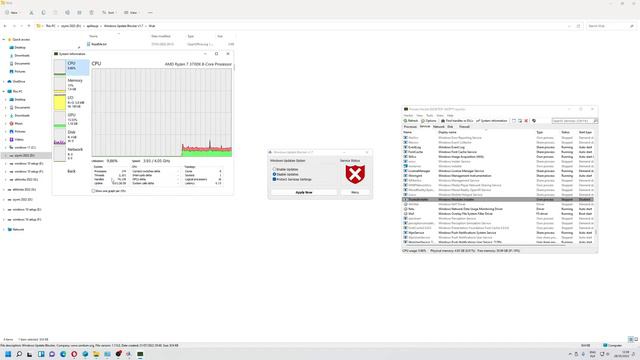Click the Rename icon in Explorer toolbar

pyautogui.click(x=67, y=13)
